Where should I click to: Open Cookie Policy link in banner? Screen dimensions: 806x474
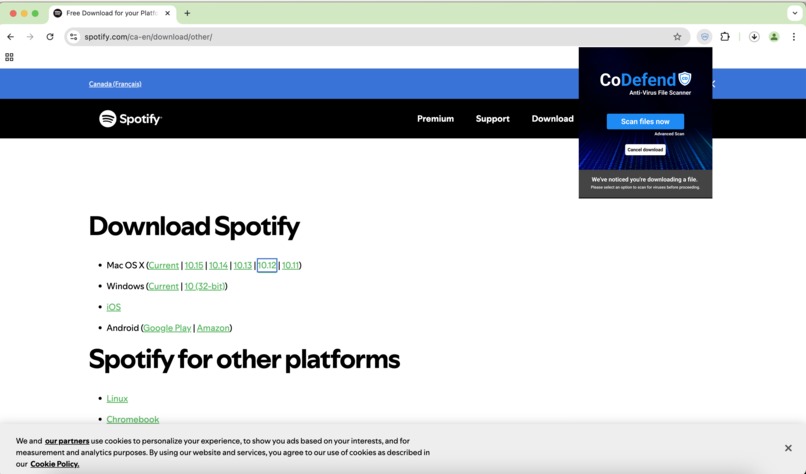(x=54, y=464)
